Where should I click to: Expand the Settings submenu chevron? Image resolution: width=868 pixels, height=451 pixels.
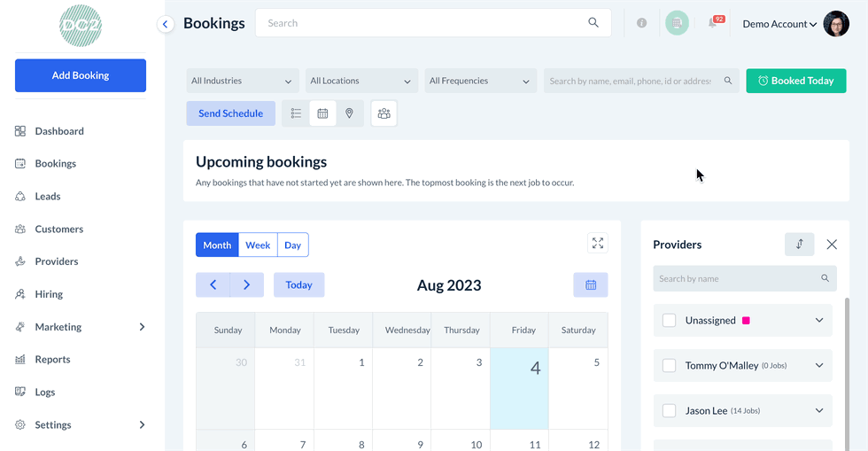142,425
